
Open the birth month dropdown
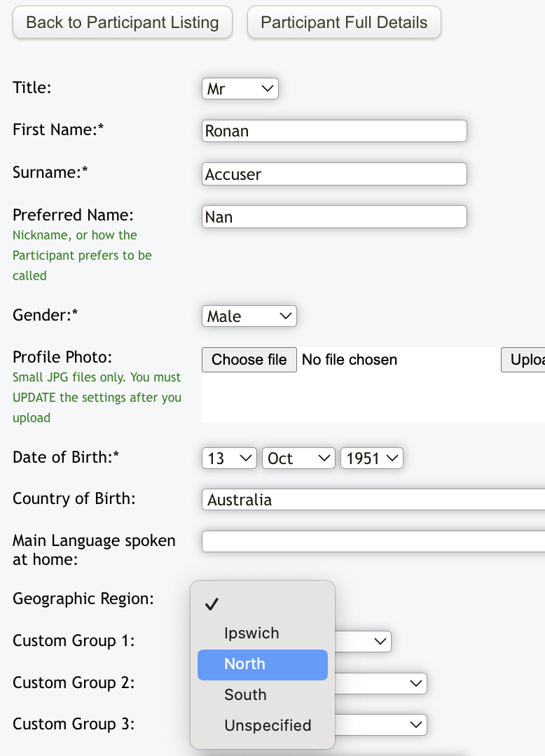(x=298, y=458)
